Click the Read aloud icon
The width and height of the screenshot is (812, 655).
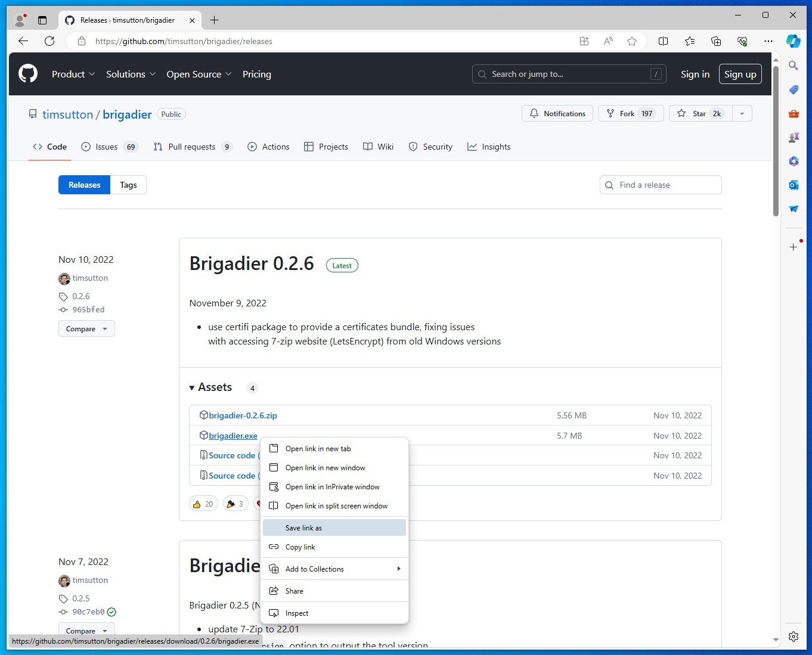click(608, 41)
